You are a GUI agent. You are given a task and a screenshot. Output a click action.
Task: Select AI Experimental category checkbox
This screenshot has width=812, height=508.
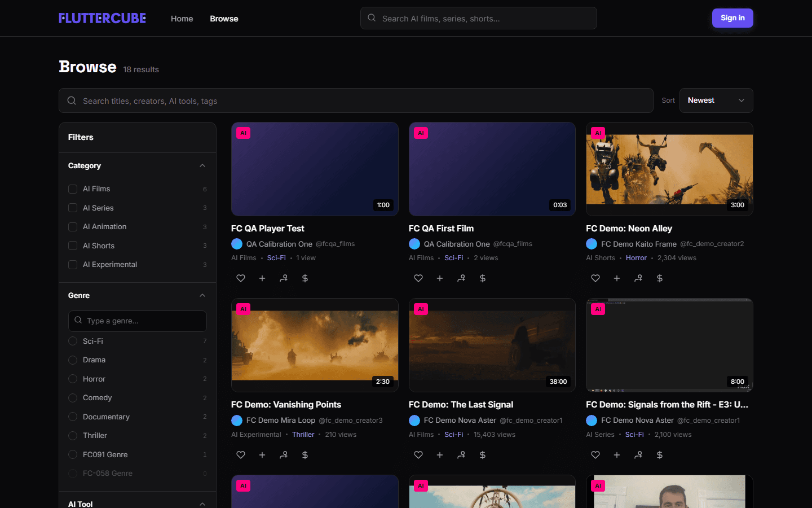73,265
